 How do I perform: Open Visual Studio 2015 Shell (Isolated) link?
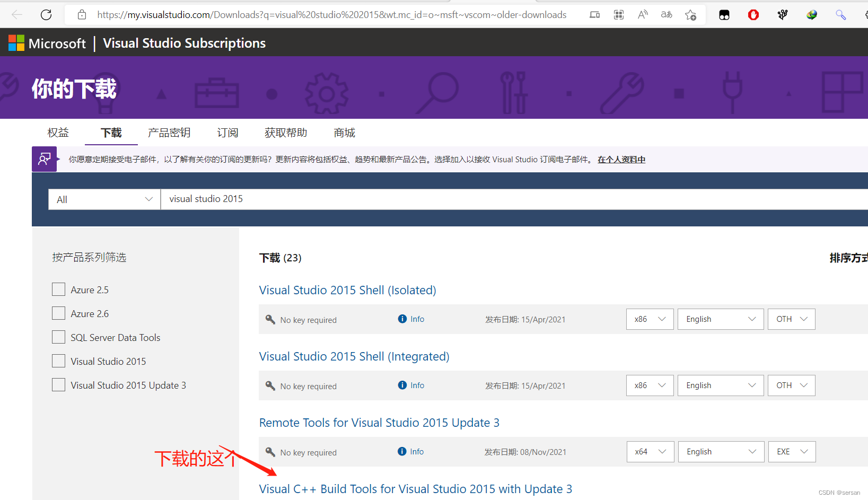(x=348, y=290)
